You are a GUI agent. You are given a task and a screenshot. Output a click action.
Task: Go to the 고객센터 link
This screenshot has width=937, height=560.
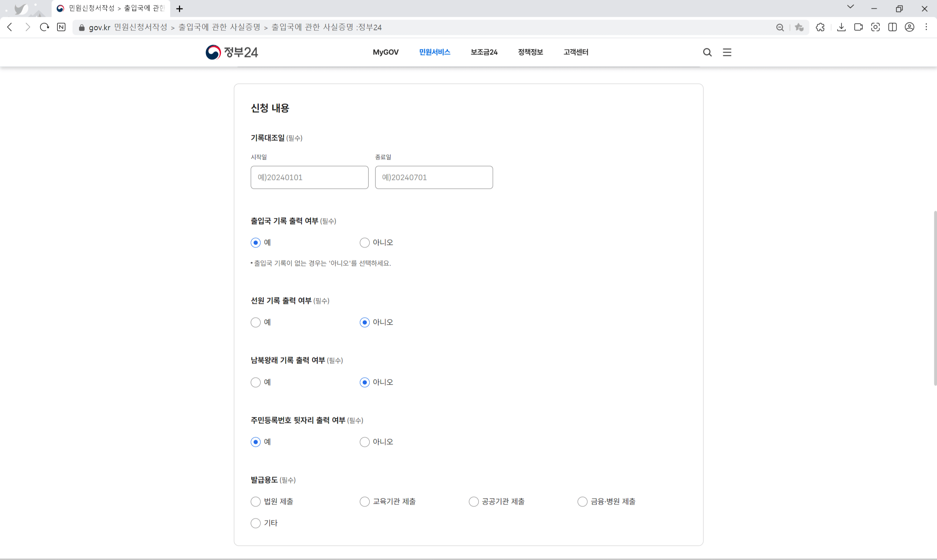(575, 52)
